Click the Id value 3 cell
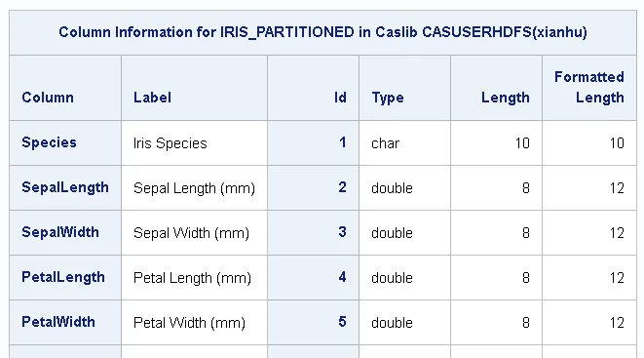Screen dimensions: 644x358 click(314, 232)
